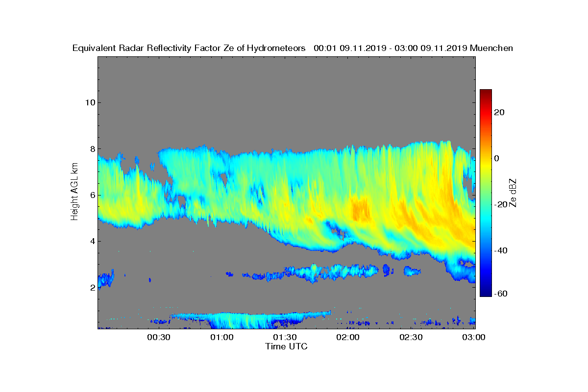
Task: Click the '8' height tick label
Action: [x=92, y=149]
